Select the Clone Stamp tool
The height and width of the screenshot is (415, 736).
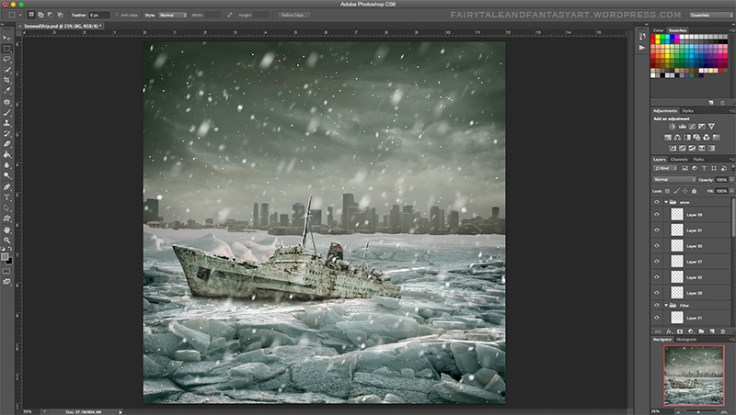(x=7, y=123)
